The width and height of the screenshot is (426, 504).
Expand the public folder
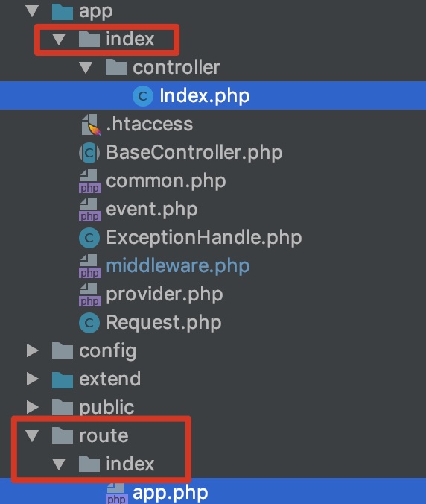click(x=33, y=407)
